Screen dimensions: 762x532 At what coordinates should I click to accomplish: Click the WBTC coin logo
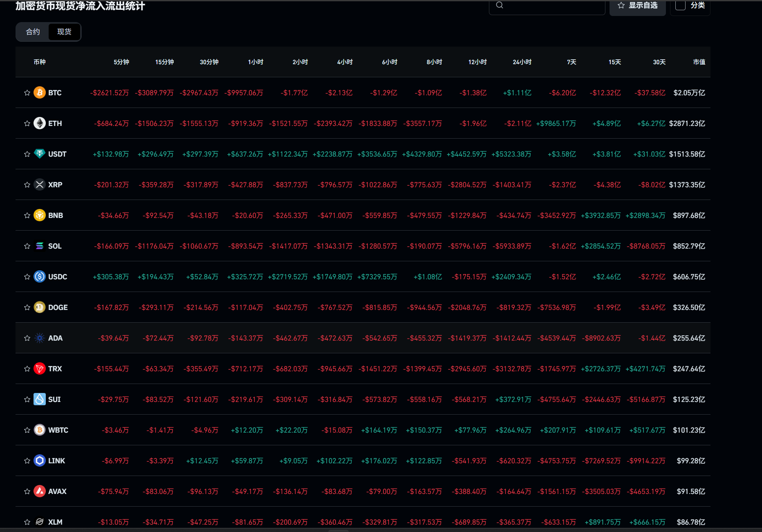tap(40, 430)
